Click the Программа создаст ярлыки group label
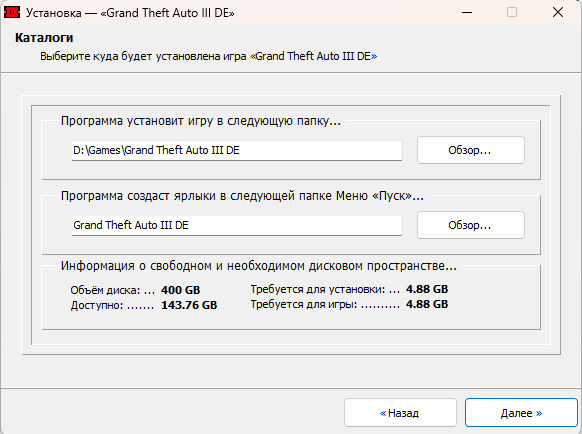582x434 pixels. pos(242,196)
